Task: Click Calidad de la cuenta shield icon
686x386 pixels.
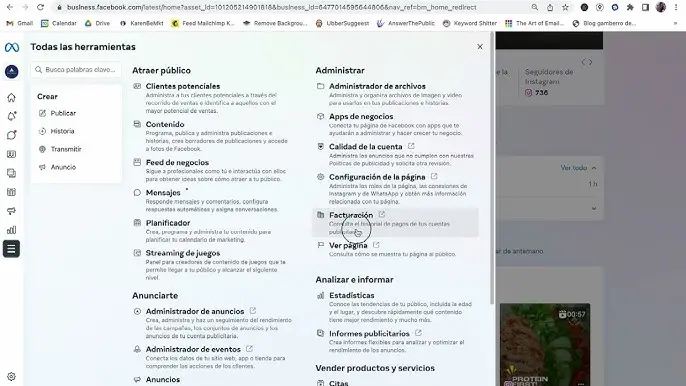Action: tap(321, 147)
